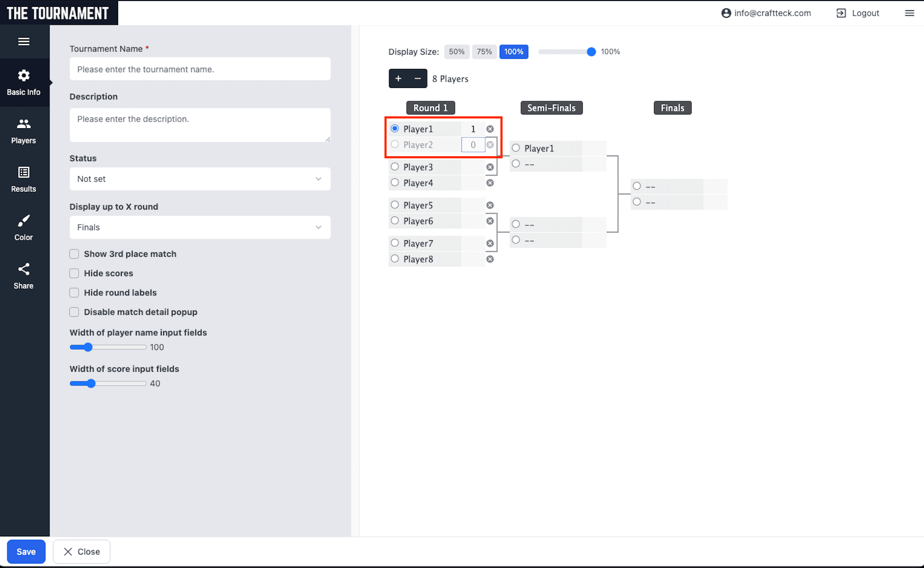
Task: Click the tournament name input field
Action: click(200, 69)
